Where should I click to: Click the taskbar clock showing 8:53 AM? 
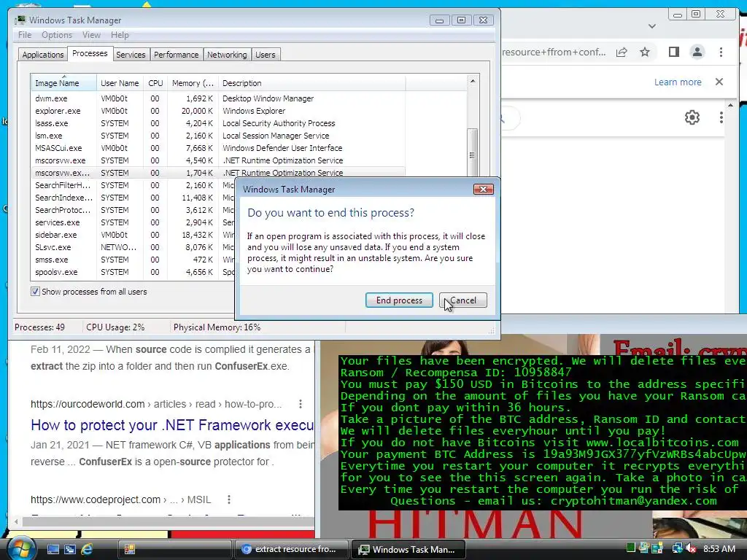coord(719,549)
